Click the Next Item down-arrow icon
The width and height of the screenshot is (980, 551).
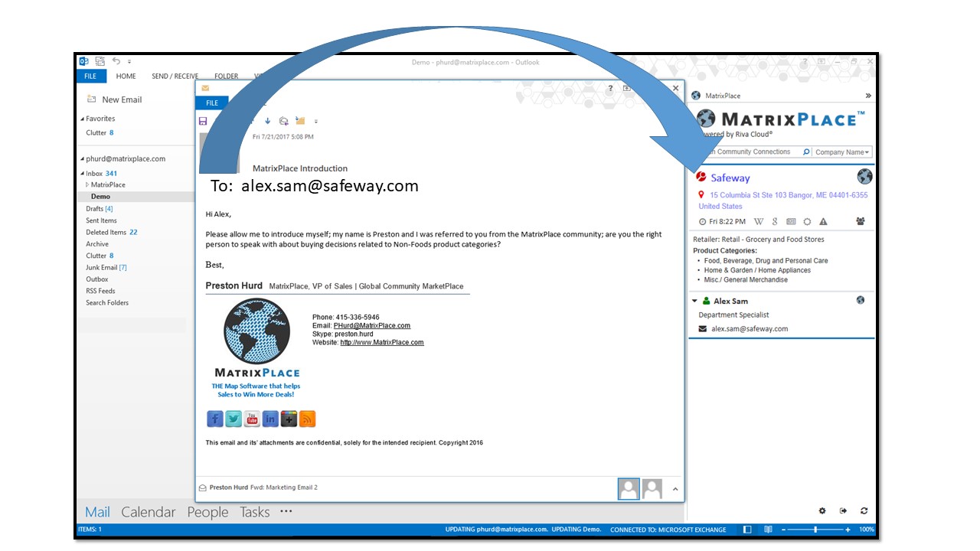click(267, 121)
